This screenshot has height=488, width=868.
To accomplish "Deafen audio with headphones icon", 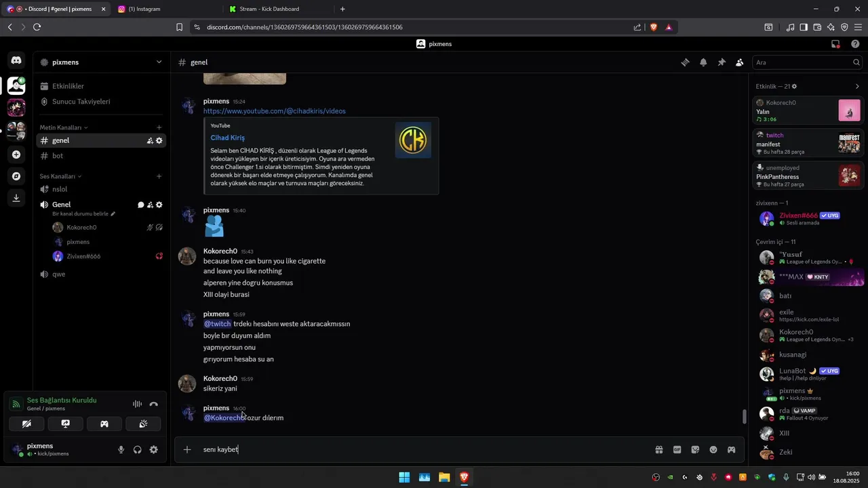I will (138, 449).
